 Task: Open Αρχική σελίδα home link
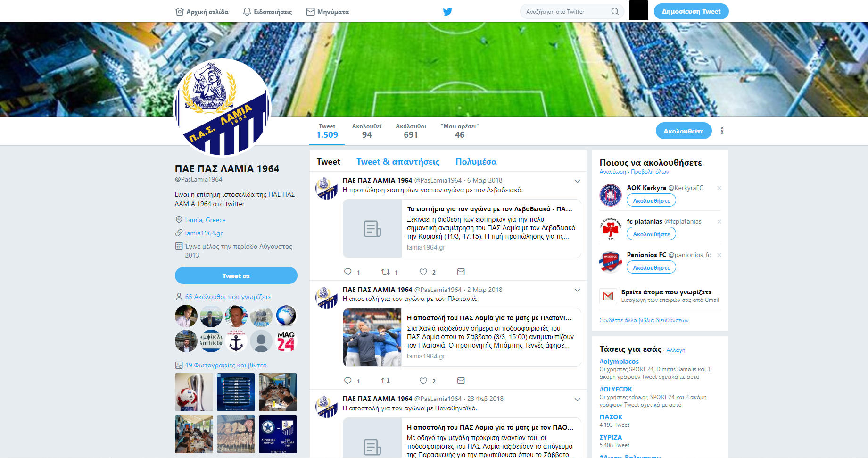point(202,12)
